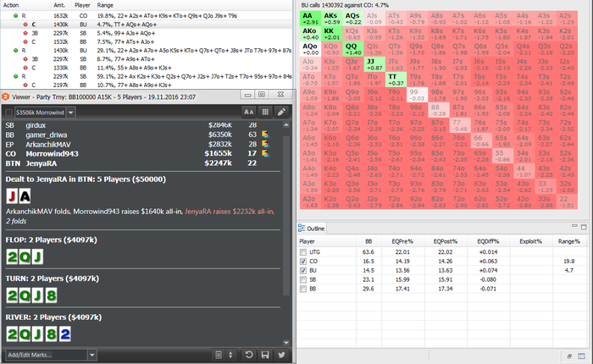Click the EQDiff% column header

[488, 241]
